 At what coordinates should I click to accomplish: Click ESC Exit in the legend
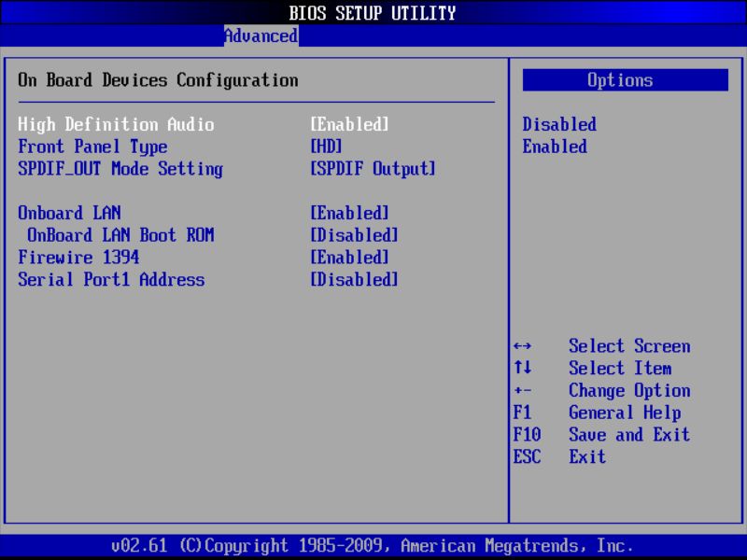tap(586, 457)
